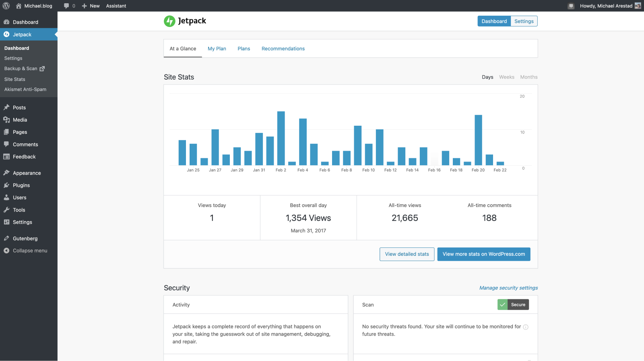644x361 pixels.
Task: Switch to the My Plan tab
Action: [217, 49]
